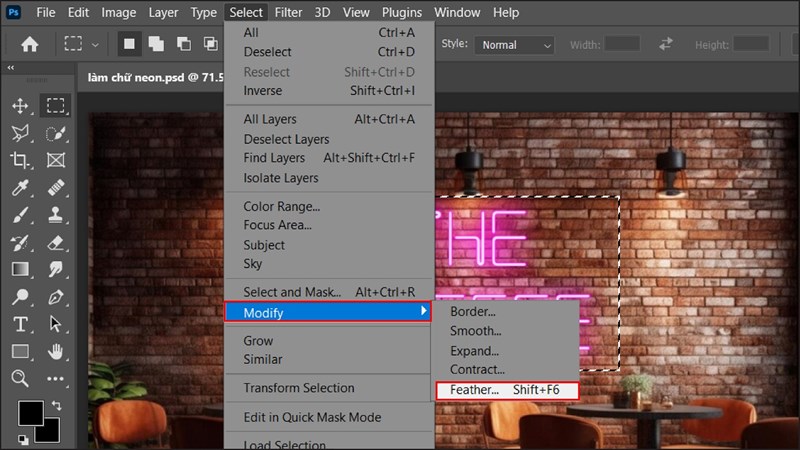
Task: Open the Image menu
Action: point(118,12)
